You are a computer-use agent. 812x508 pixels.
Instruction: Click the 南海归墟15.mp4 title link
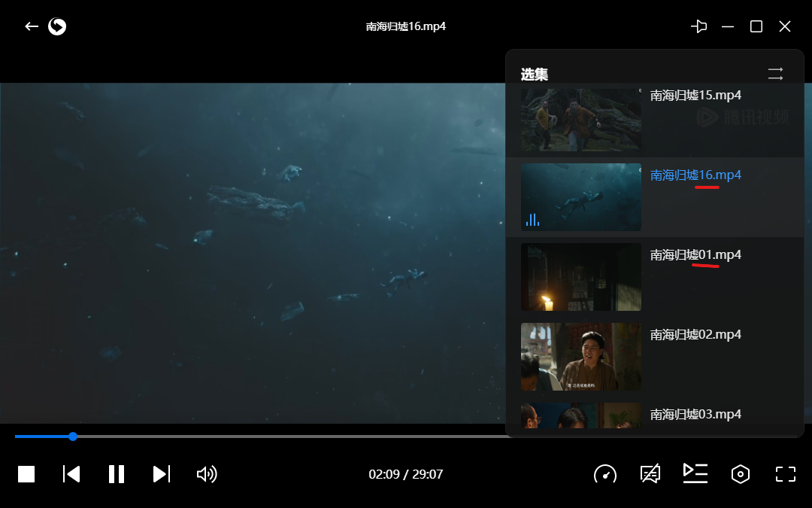coord(695,96)
